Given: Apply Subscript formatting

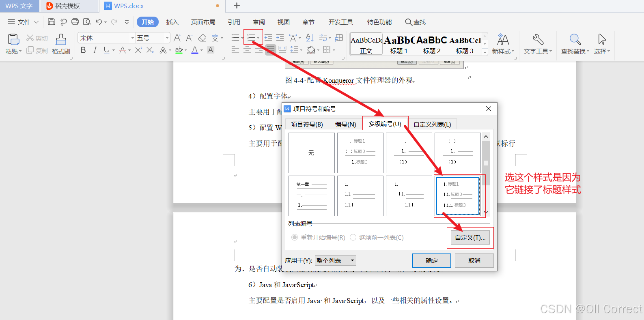Looking at the screenshot, I should coord(150,50).
